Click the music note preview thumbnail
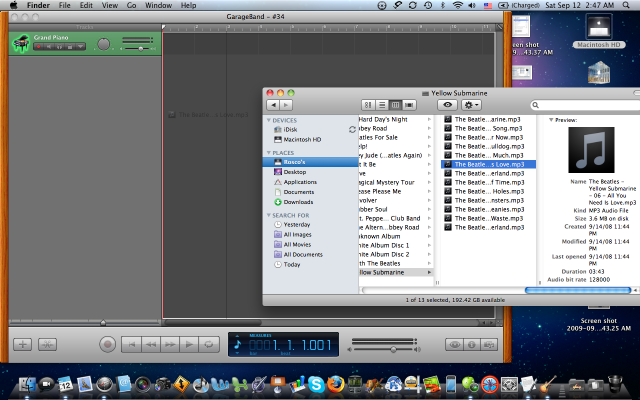Screen dimensions: 640x400 [x=591, y=150]
